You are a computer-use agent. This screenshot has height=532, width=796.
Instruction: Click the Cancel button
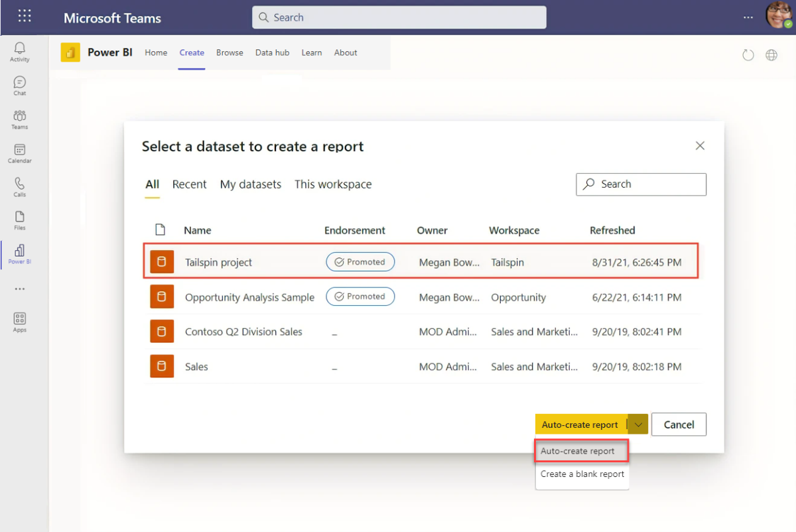[x=679, y=425]
